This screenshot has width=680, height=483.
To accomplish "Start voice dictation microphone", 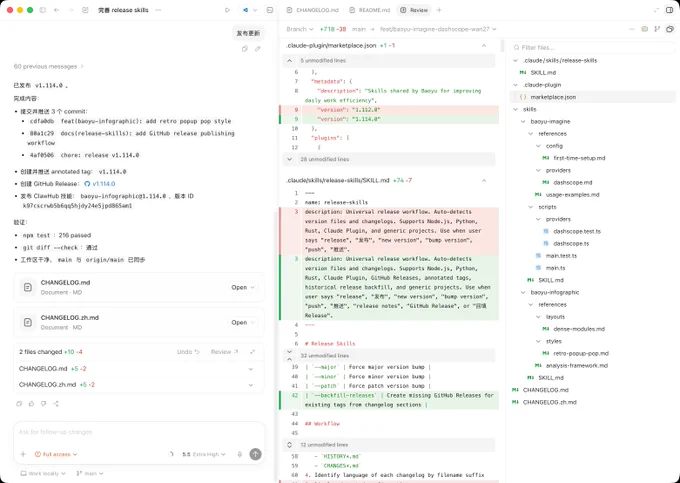I will coord(239,454).
